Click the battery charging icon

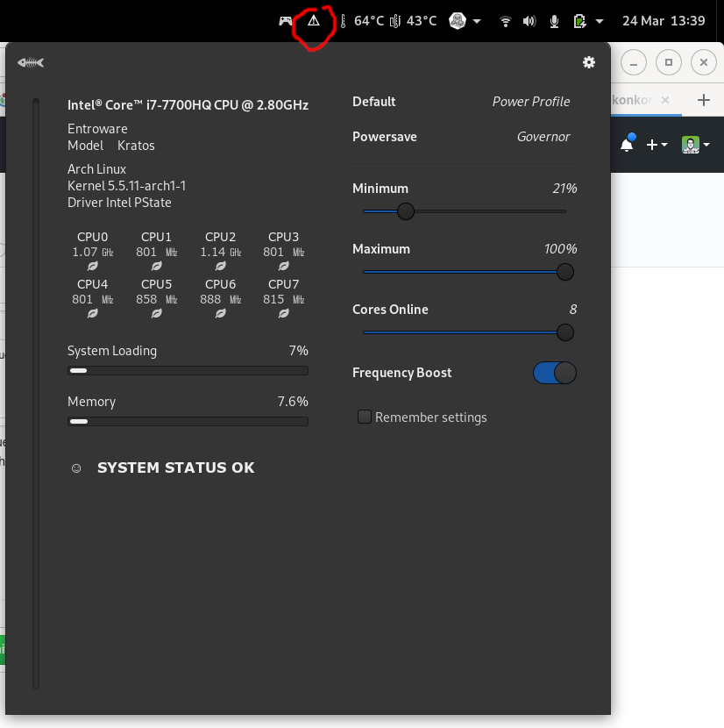tap(579, 21)
